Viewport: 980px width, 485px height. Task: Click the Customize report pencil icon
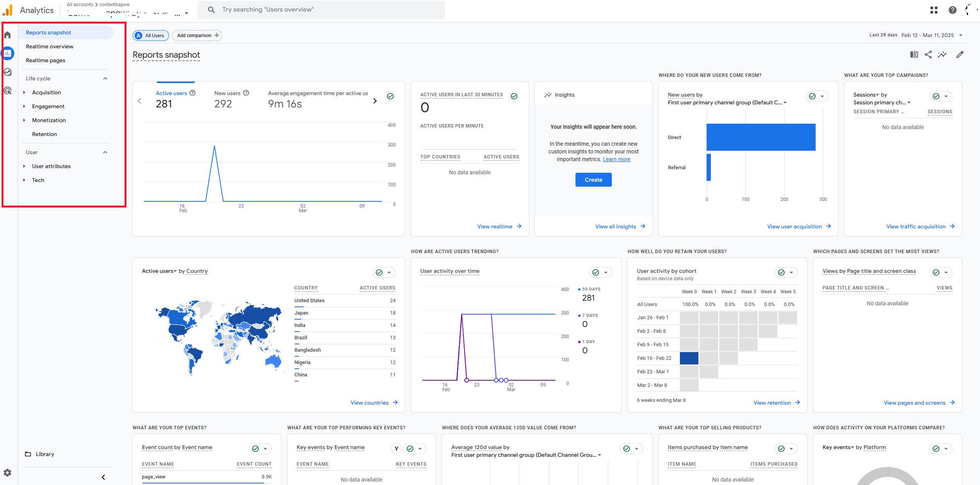(960, 54)
